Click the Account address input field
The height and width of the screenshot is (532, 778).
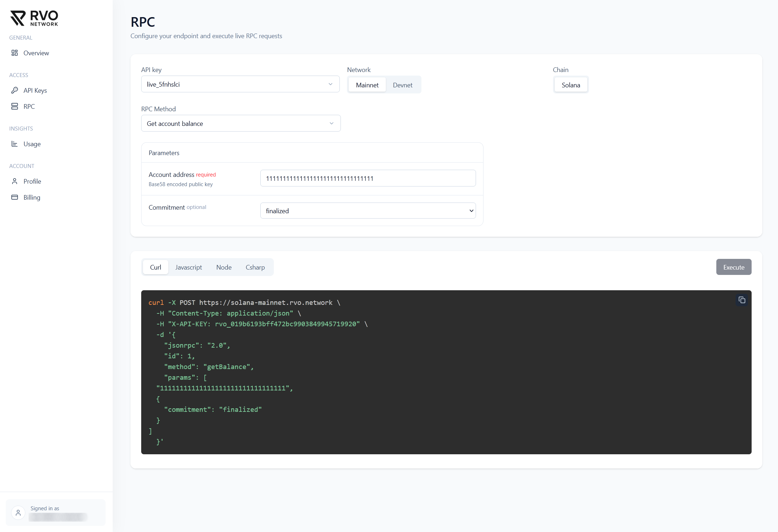[368, 178]
